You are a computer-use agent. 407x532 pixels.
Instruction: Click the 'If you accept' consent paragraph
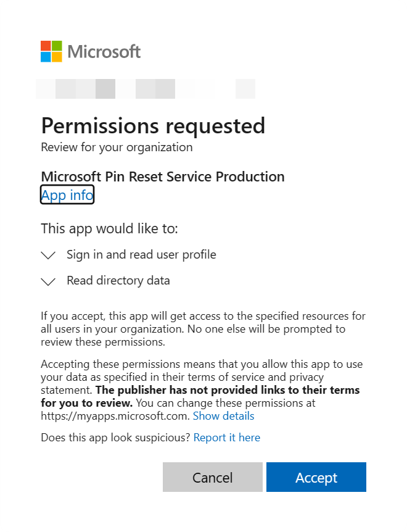tap(203, 328)
